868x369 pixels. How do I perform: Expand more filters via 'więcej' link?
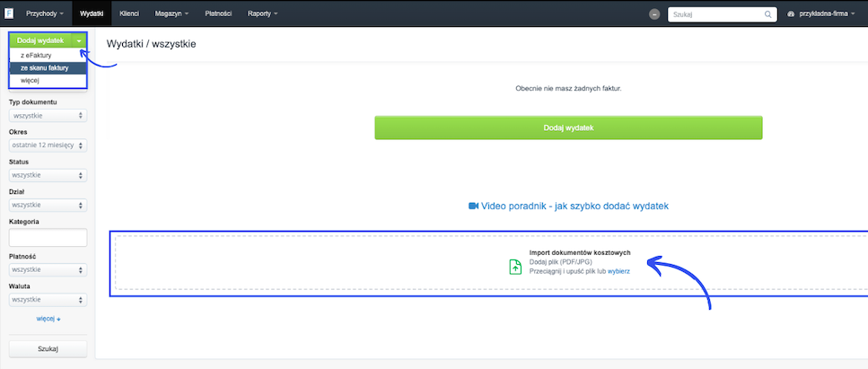(48, 319)
